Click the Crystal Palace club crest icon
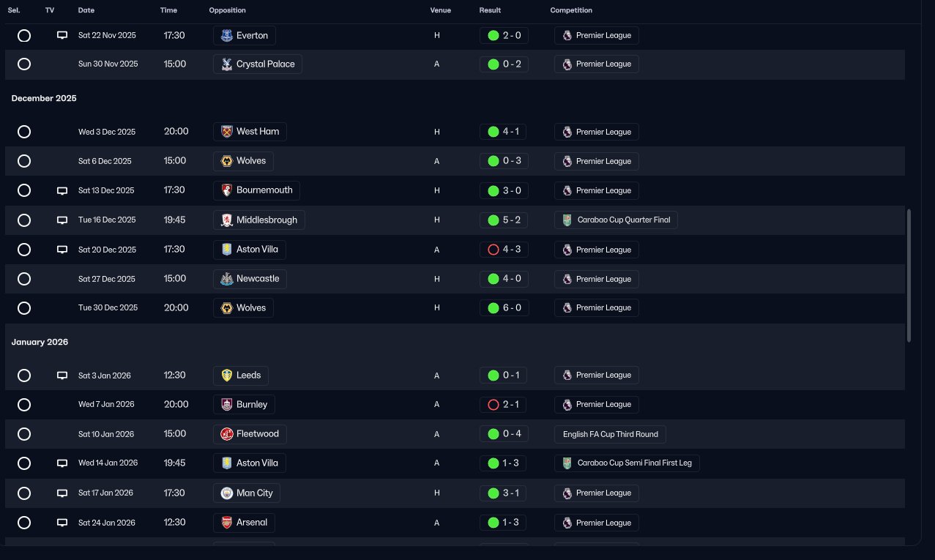935x560 pixels. [x=227, y=64]
